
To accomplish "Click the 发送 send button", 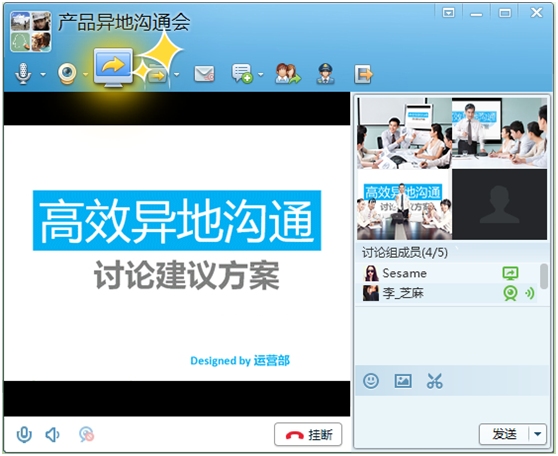I will 505,434.
